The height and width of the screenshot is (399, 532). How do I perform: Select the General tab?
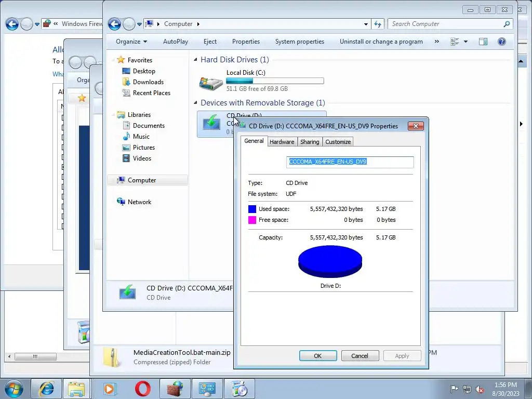254,141
